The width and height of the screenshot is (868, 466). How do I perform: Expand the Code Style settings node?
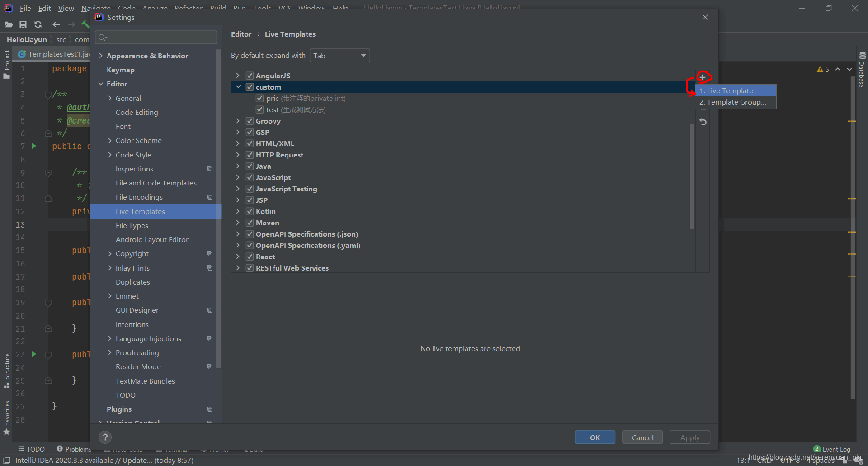click(110, 155)
